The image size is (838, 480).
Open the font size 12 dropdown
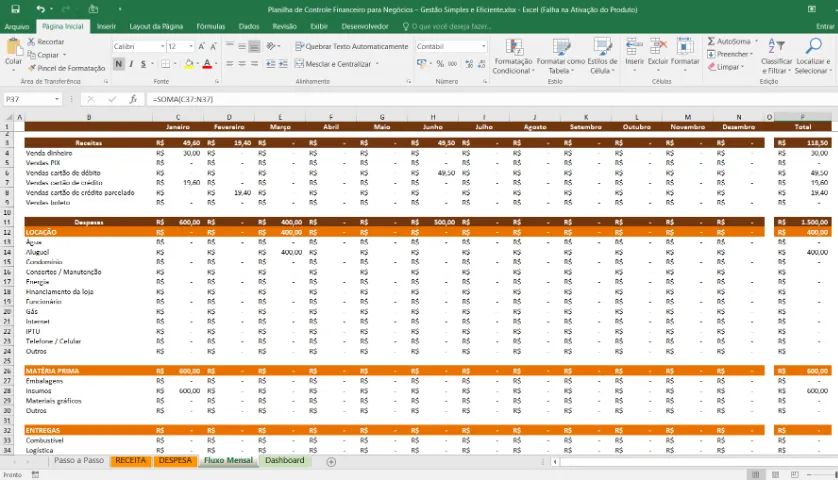[x=191, y=47]
